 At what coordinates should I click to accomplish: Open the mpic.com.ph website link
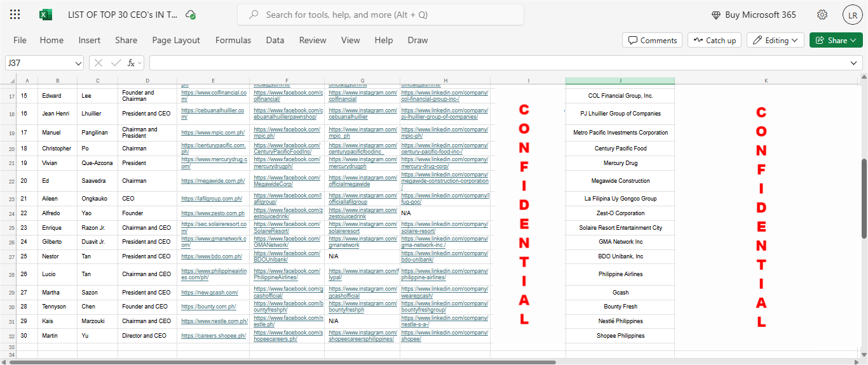point(213,133)
